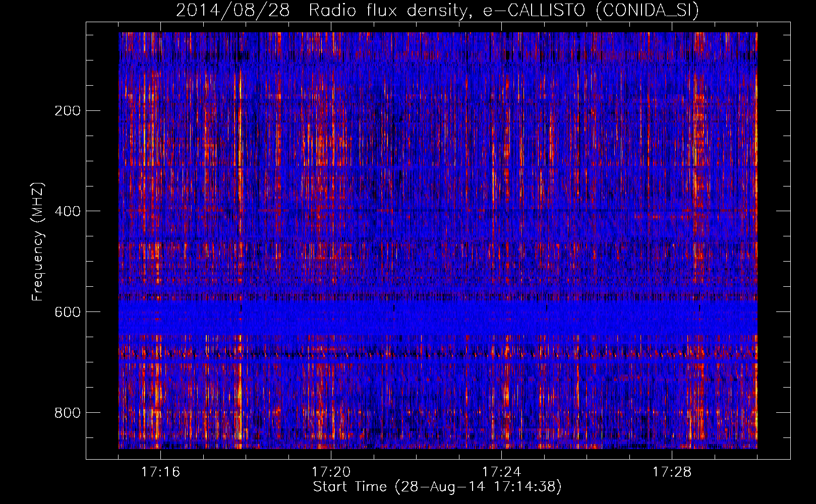Click the 800 frequency tick label
Viewport: 816px width, 504px height.
67,413
